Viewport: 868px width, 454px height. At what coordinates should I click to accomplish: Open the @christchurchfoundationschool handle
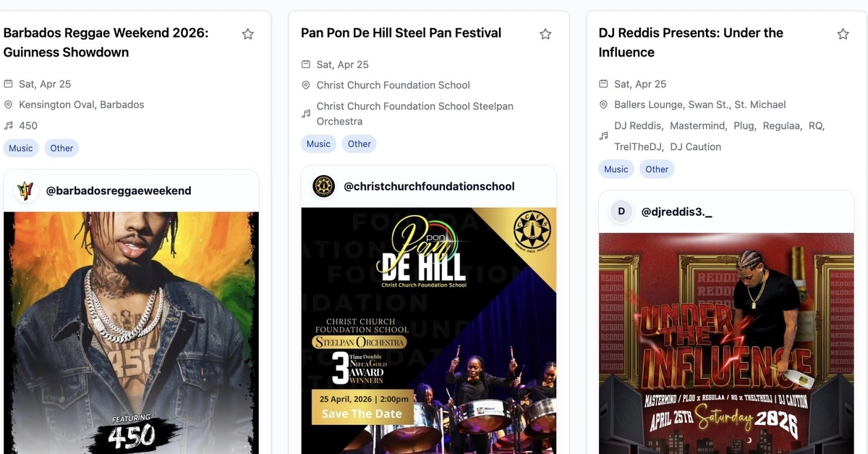point(429,187)
